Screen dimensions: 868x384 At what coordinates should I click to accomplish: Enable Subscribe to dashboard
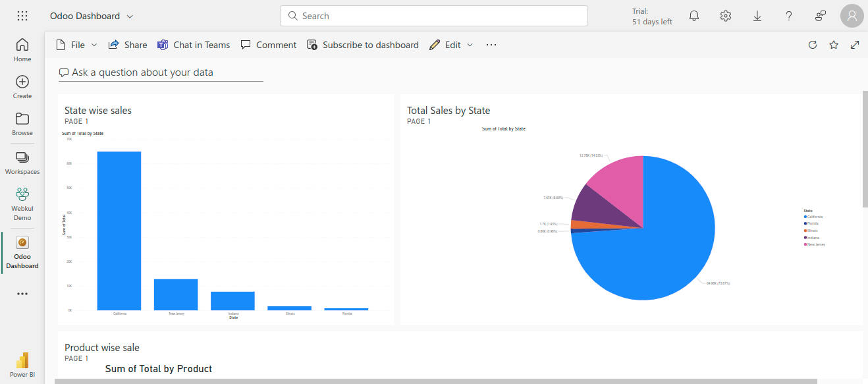coord(362,44)
